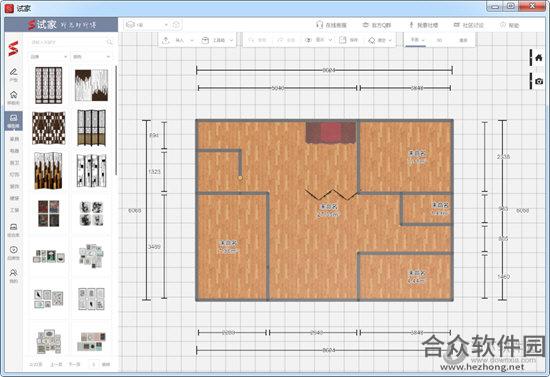Click the 3489 left dimension label

tap(154, 247)
